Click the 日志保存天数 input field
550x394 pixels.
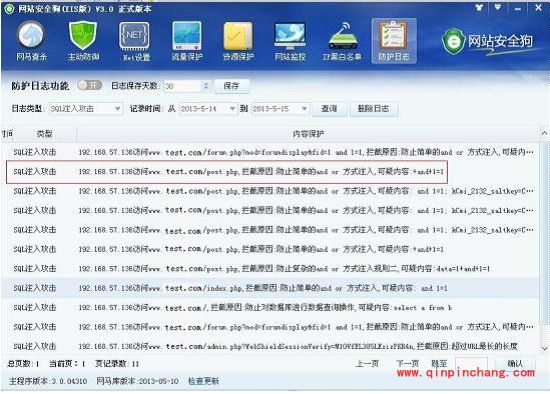[x=182, y=86]
